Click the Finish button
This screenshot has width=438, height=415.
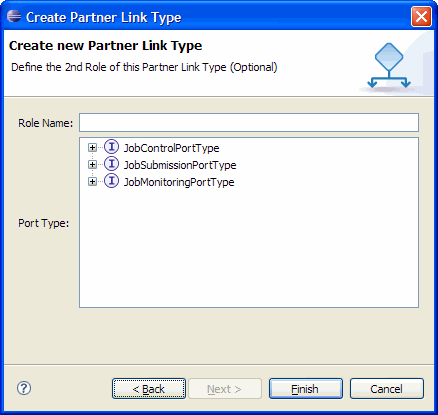[306, 389]
